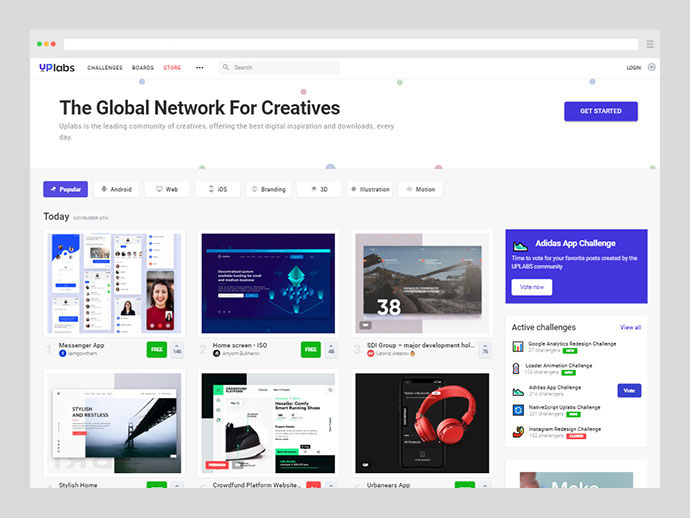Click the circular icon beside Login
Screen dimensions: 690x518
652,68
